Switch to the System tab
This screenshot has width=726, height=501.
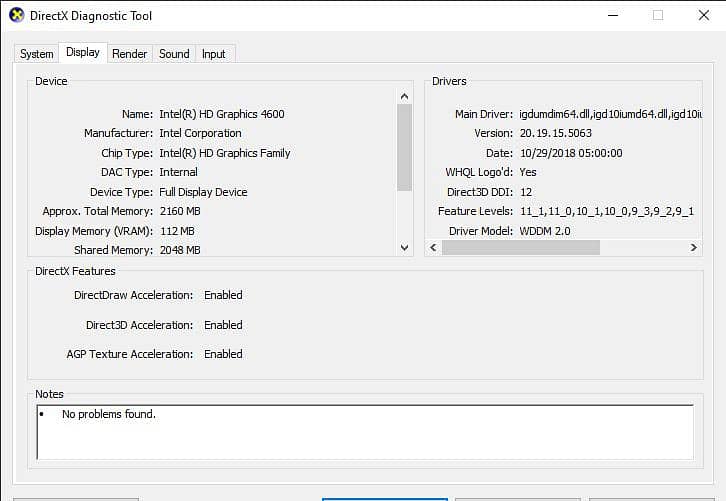click(37, 54)
